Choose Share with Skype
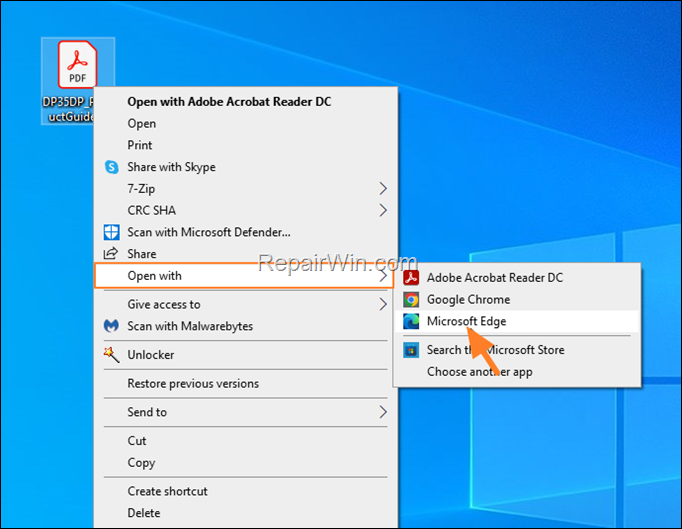The width and height of the screenshot is (682, 529). 246,167
